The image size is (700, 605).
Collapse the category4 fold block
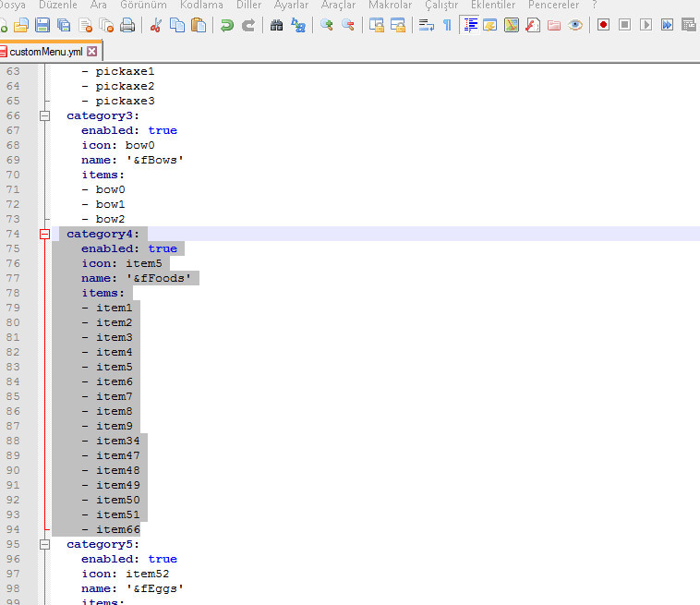click(44, 234)
